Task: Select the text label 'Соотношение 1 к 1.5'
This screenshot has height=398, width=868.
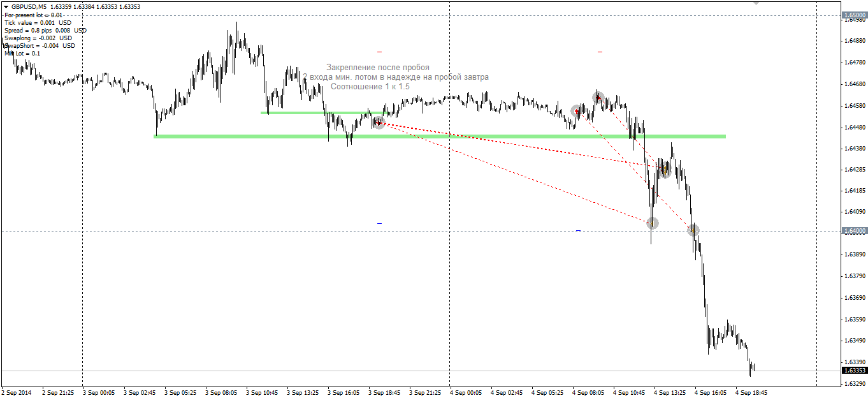Action: click(x=370, y=86)
